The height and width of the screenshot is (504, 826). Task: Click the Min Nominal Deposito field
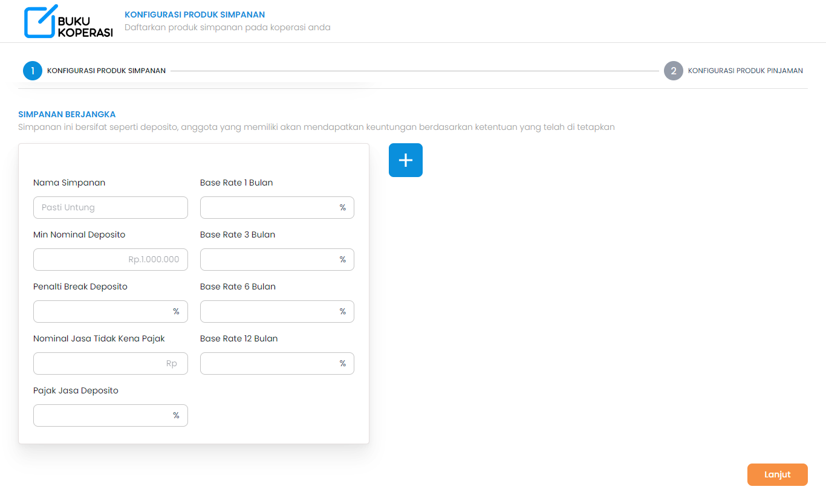110,259
